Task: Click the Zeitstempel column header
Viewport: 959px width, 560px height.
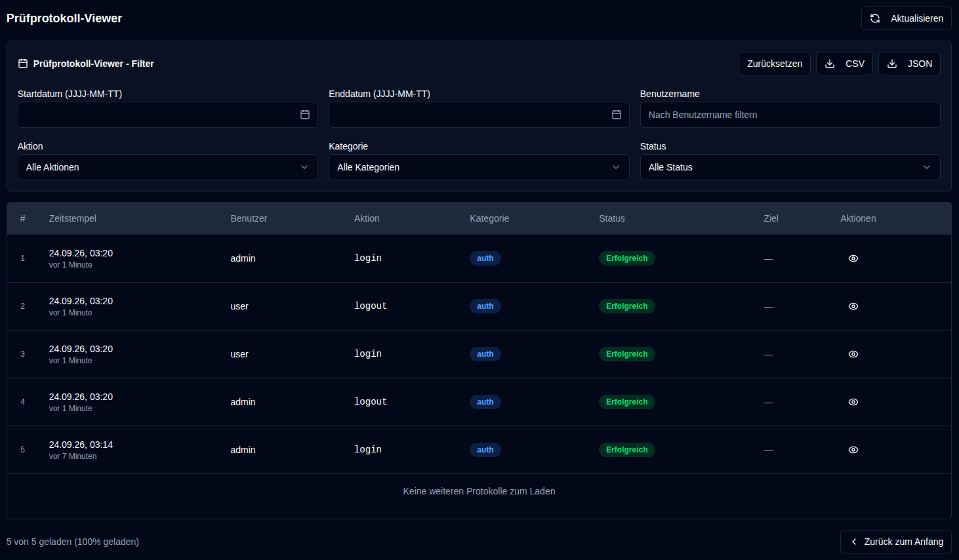Action: click(x=73, y=218)
